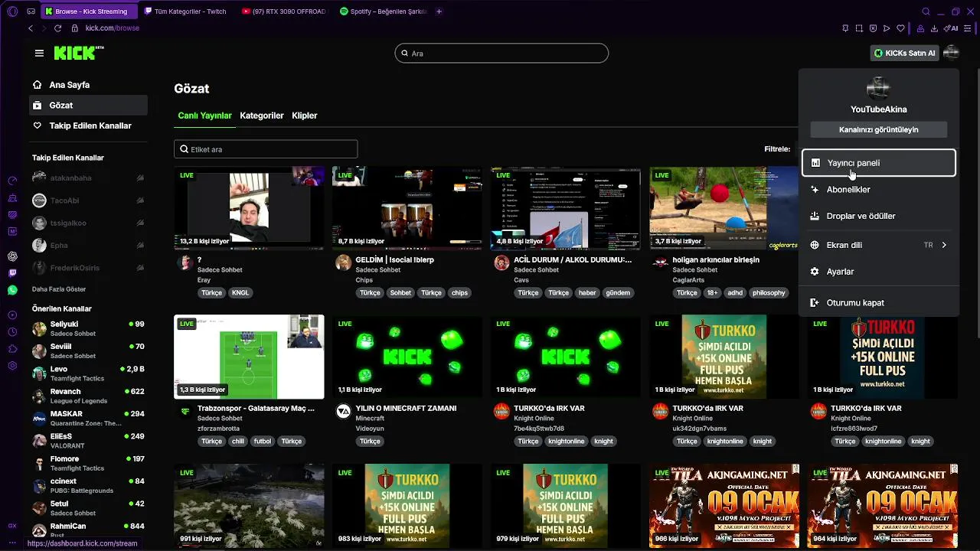The image size is (980, 551).
Task: Open ChatGPT icon in Opera sidebar
Action: [x=12, y=256]
